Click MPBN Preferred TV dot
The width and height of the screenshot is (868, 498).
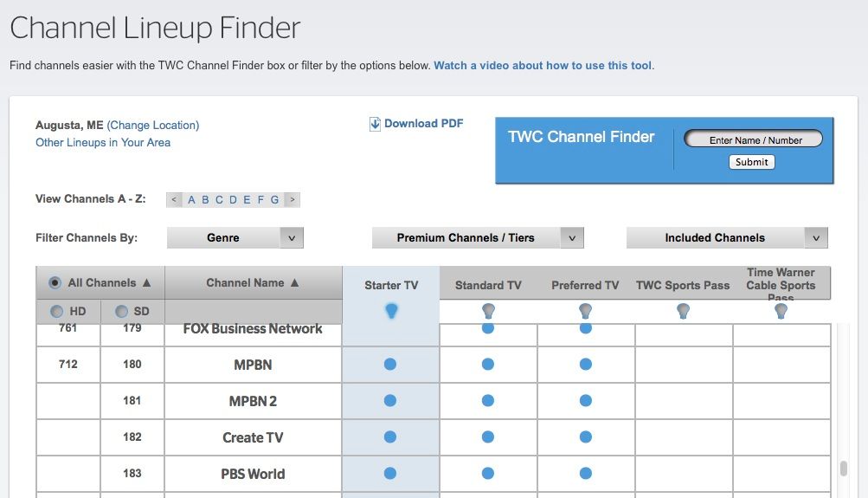click(586, 364)
